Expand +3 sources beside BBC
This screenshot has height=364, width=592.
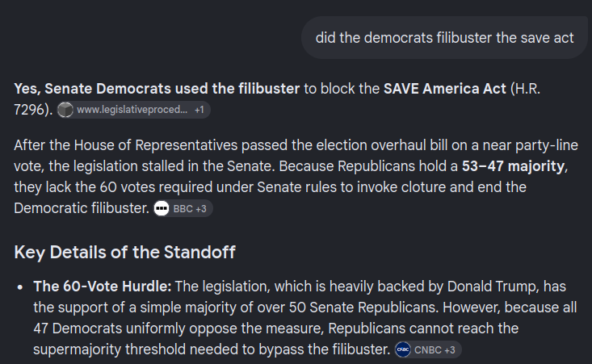tap(201, 208)
